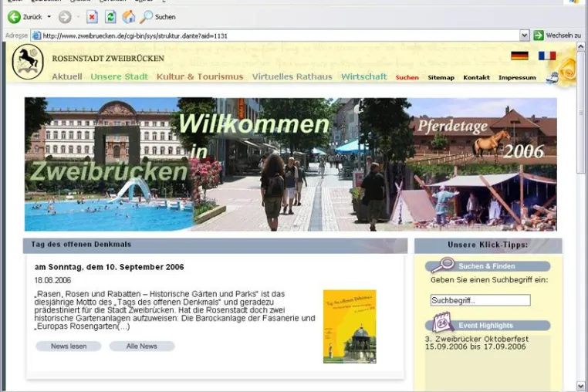Open the Suchen search toolbar button
588x392 pixels.
[158, 17]
